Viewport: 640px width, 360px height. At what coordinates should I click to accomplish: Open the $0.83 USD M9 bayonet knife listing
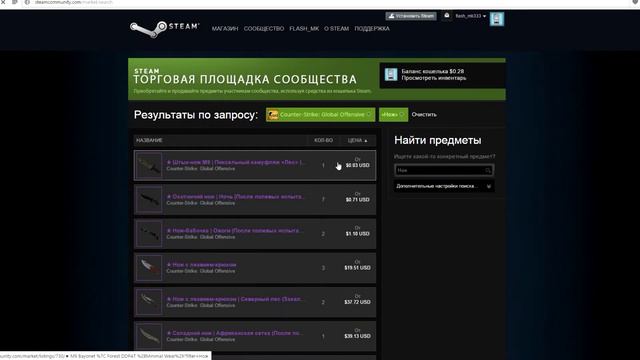[255, 165]
